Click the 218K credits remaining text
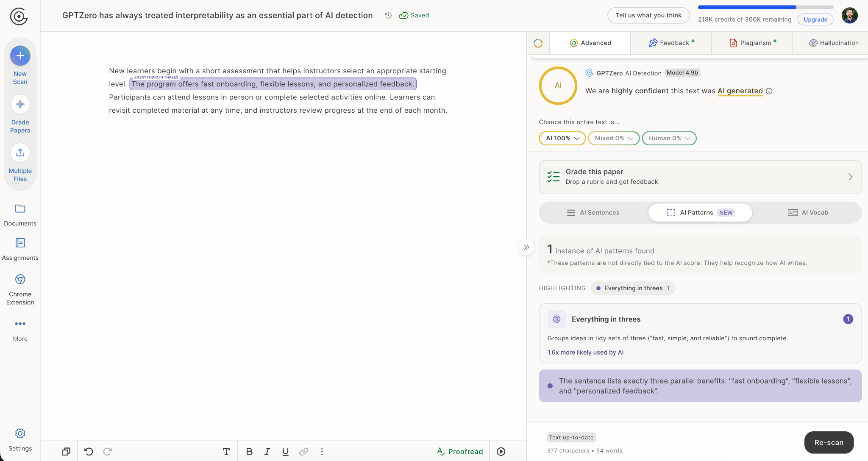This screenshot has height=461, width=868. coord(745,19)
